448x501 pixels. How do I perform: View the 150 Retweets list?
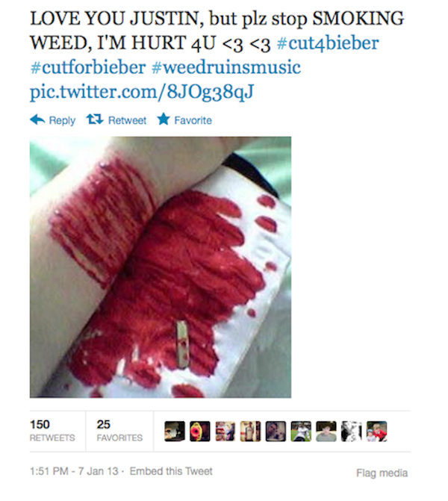point(52,431)
